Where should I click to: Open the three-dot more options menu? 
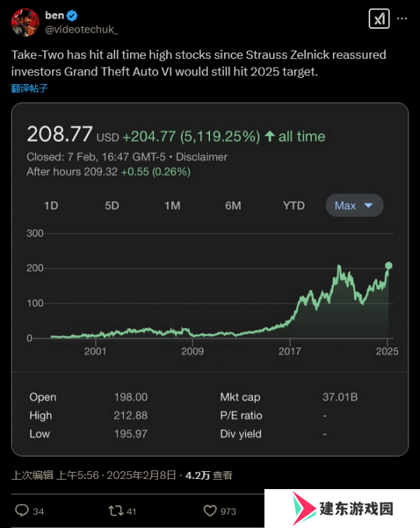402,19
